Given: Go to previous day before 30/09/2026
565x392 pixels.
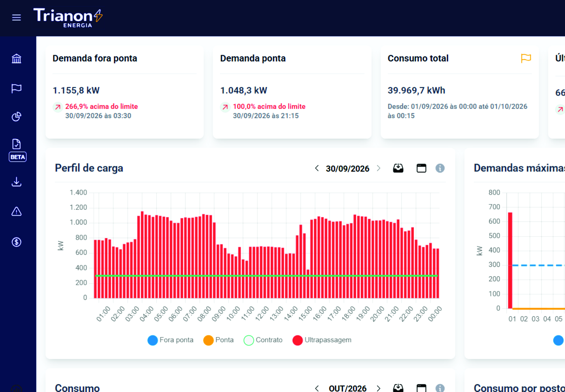Looking at the screenshot, I should (317, 168).
